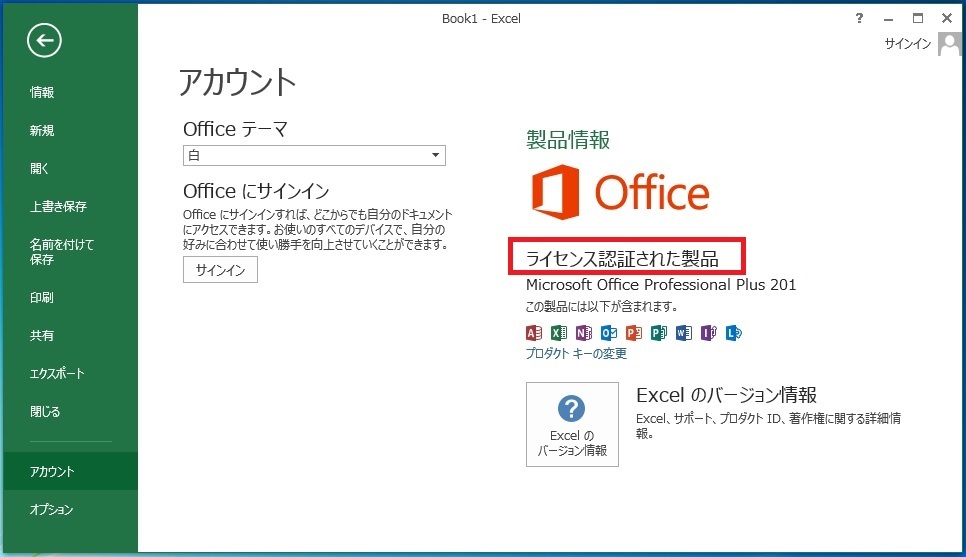Click the Access app icon
Viewport: 966px width, 557px height.
534,333
